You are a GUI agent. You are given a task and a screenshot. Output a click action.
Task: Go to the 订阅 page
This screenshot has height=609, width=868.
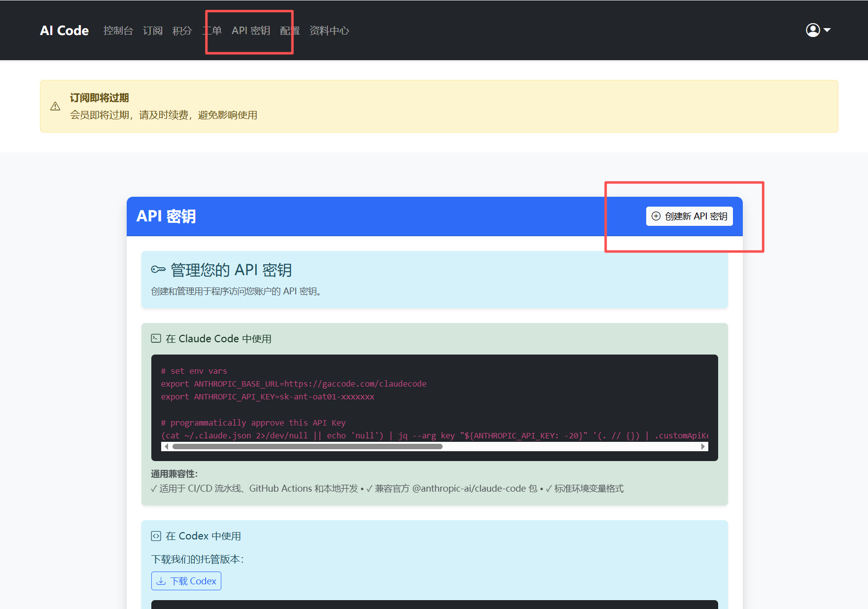click(153, 31)
